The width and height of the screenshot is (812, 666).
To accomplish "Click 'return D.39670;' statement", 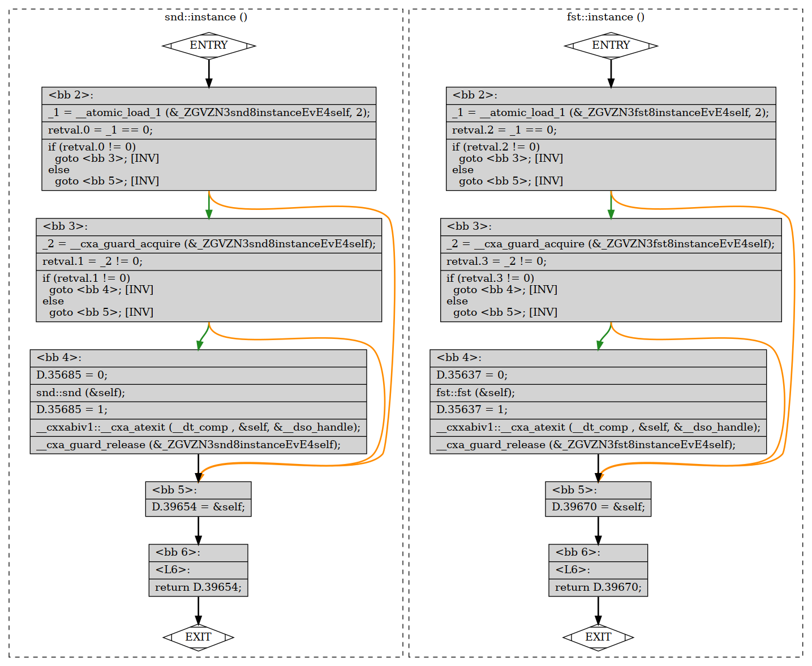I will point(598,587).
